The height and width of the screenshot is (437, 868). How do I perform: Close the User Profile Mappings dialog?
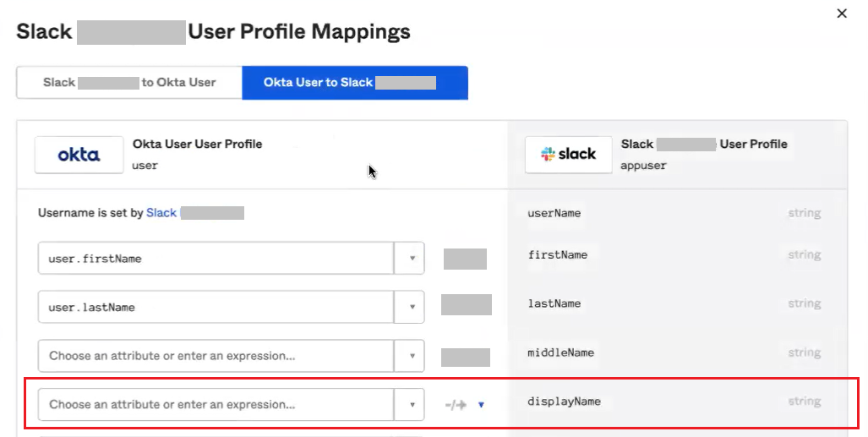[x=841, y=14]
